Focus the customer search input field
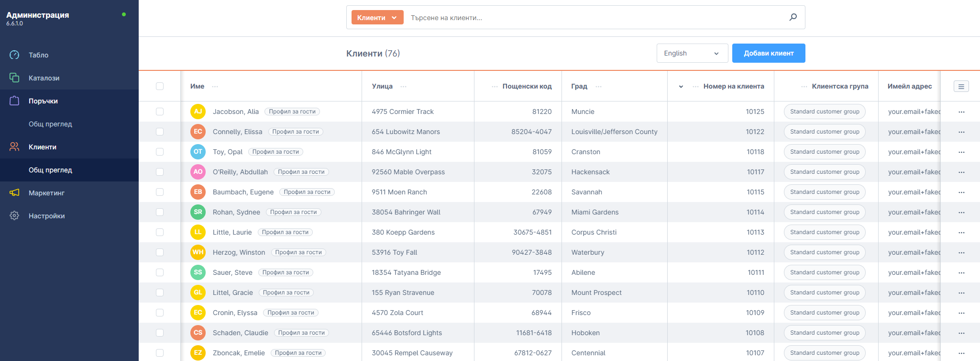980x361 pixels. coord(593,18)
